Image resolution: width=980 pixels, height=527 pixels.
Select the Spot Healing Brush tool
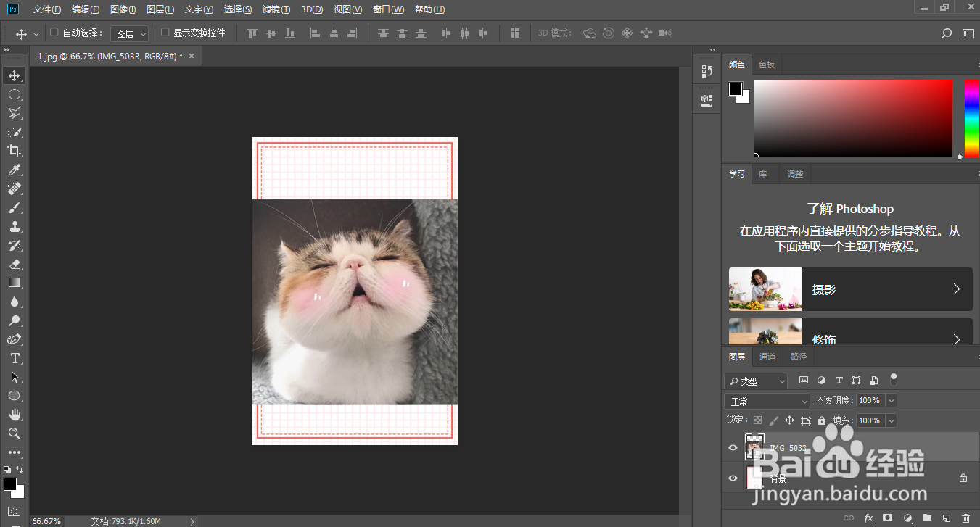point(14,188)
